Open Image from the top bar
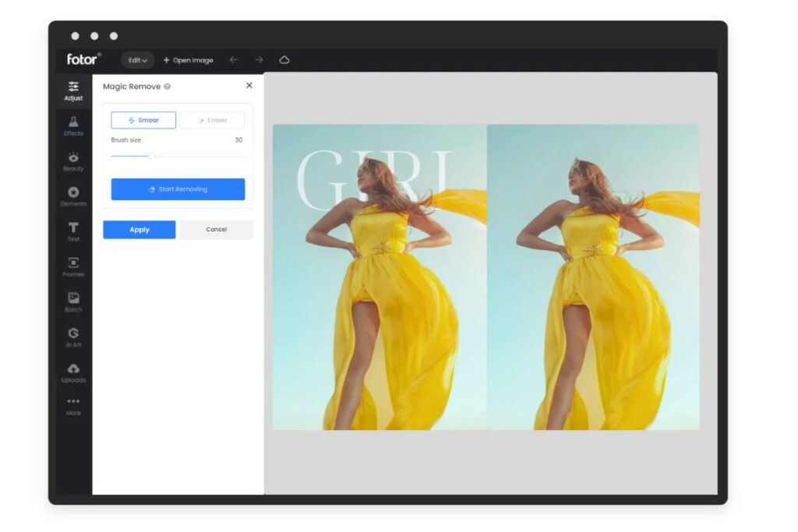The image size is (798, 532). point(188,60)
